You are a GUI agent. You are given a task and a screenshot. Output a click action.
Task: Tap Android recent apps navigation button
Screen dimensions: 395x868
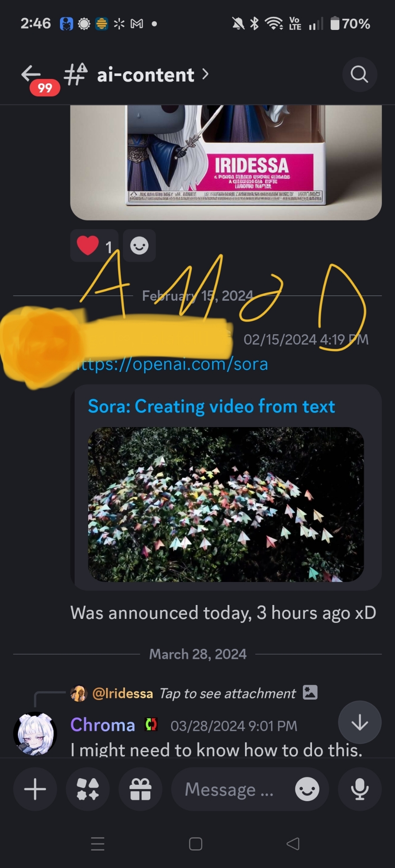(98, 844)
